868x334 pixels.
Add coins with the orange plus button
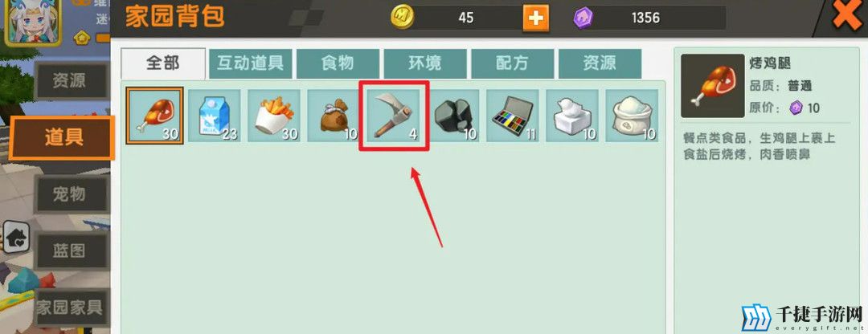click(535, 18)
